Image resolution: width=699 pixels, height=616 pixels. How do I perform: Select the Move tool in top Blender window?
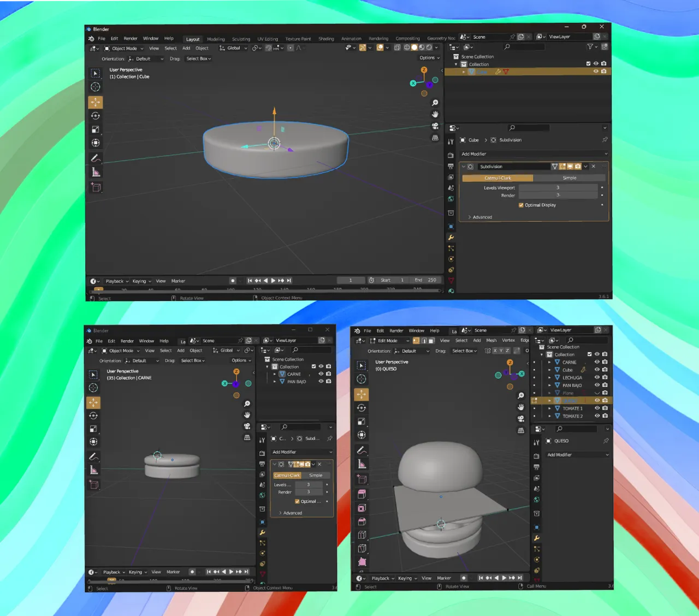[x=96, y=102]
